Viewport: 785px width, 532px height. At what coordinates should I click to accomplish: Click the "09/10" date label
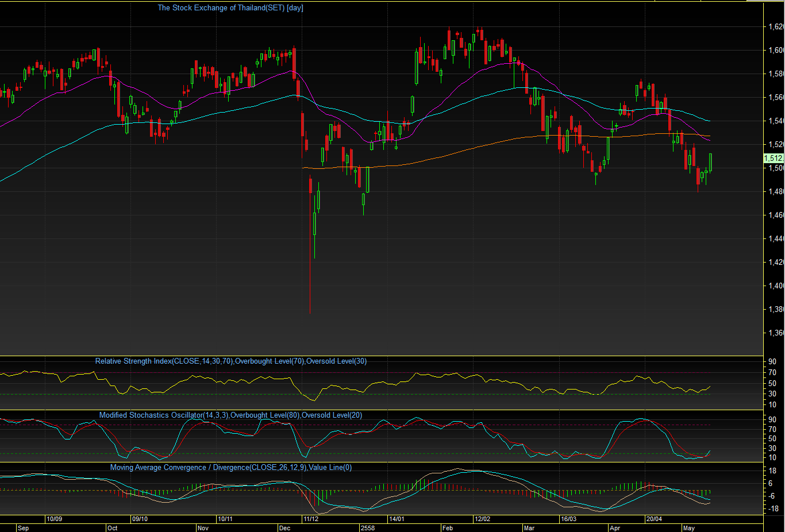[140, 519]
